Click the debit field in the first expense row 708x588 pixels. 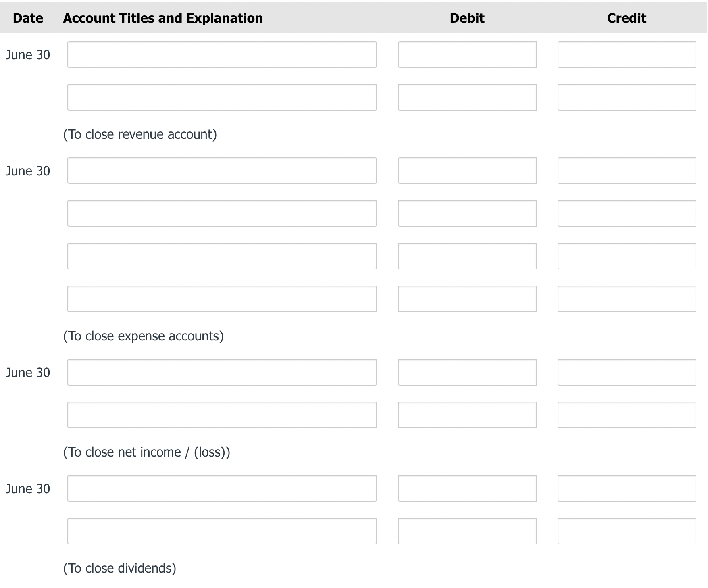(x=467, y=171)
